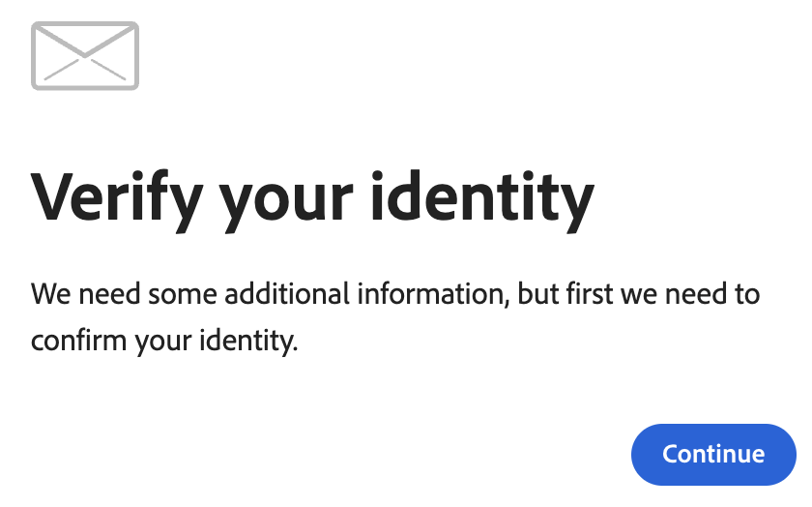Image resolution: width=812 pixels, height=507 pixels.
Task: Click the second line of description text
Action: click(x=164, y=342)
